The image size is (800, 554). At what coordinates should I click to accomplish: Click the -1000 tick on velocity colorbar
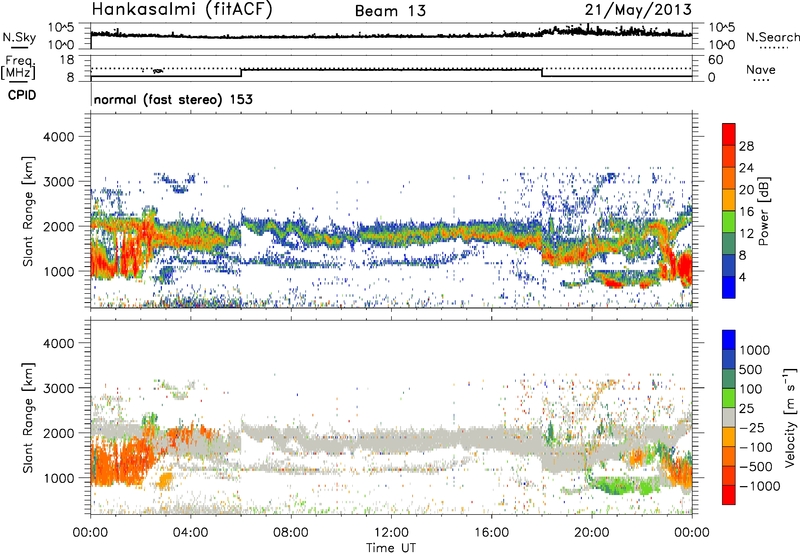click(760, 486)
